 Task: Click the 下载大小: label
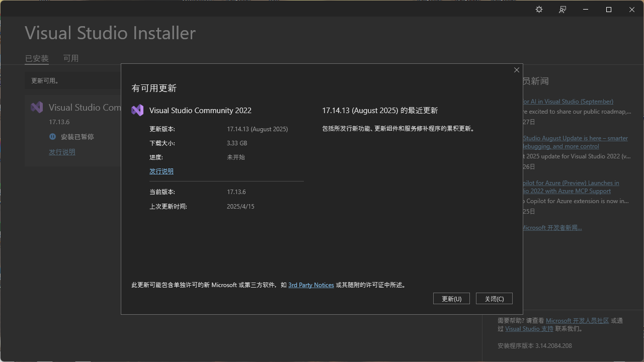pyautogui.click(x=162, y=143)
